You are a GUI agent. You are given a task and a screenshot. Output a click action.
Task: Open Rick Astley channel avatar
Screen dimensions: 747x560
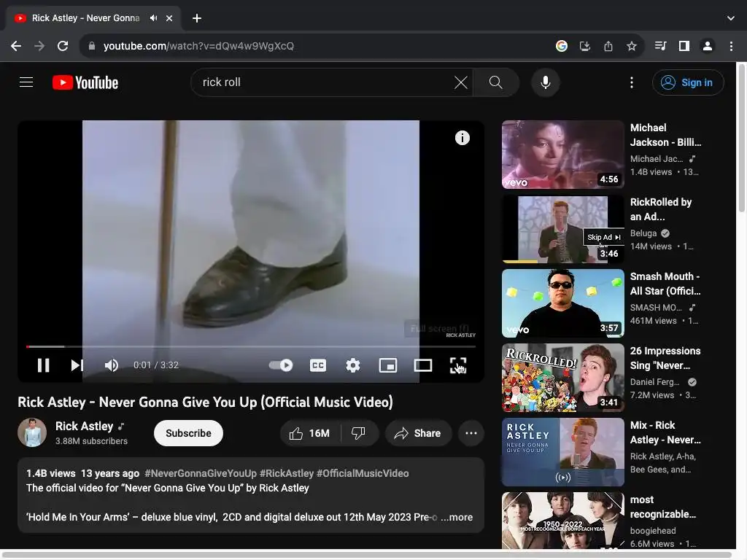coord(32,433)
